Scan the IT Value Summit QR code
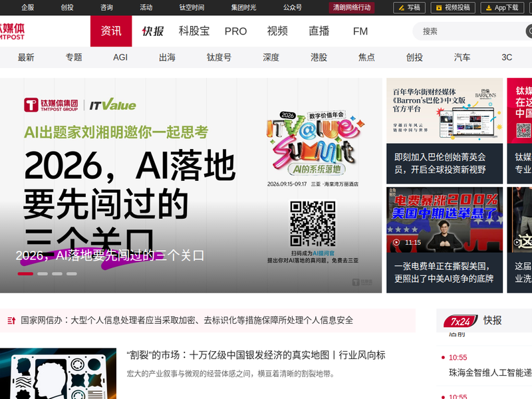Screen dimensions: 532x399 click(313, 223)
